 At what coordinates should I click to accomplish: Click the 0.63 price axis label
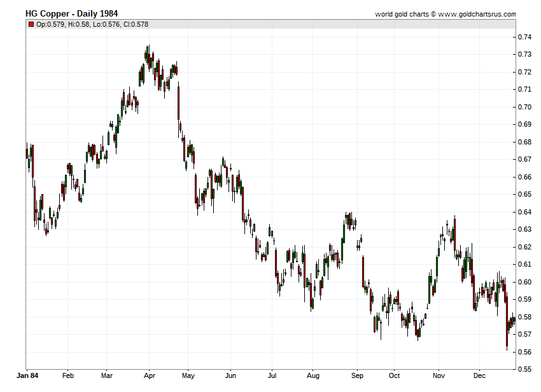point(525,229)
